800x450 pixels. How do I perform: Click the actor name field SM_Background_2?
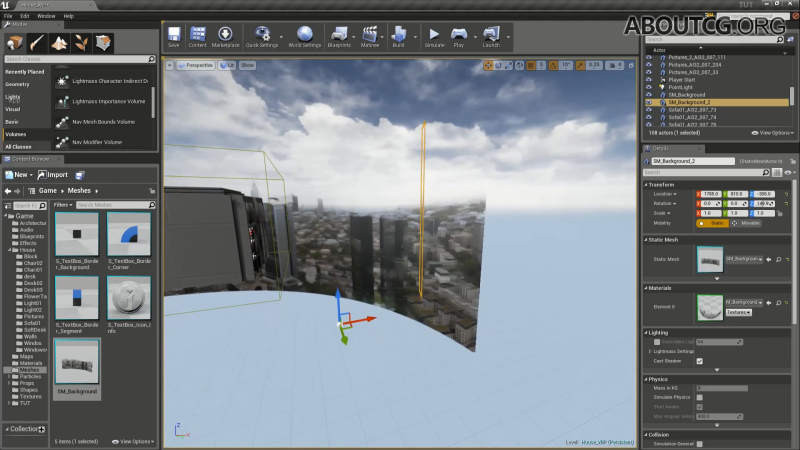pyautogui.click(x=692, y=161)
